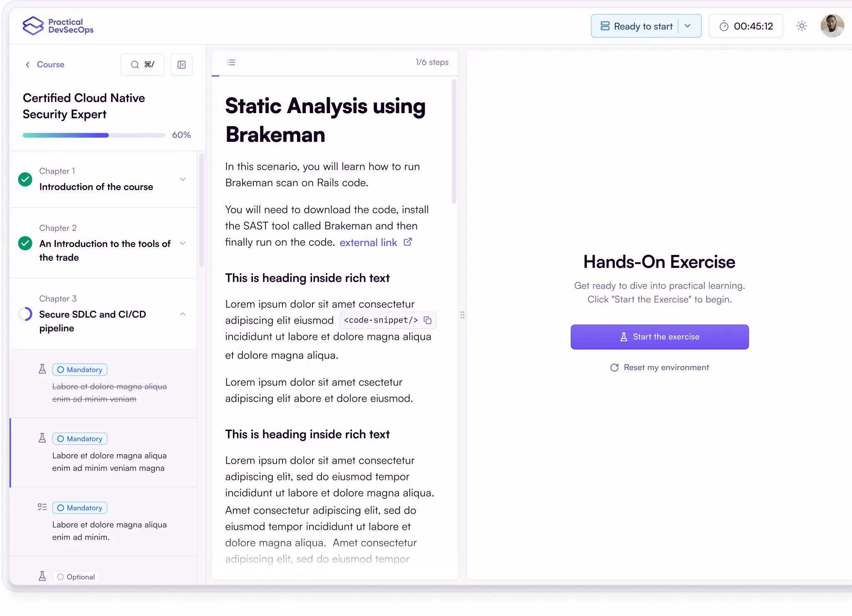Toggle light theme sun icon
The width and height of the screenshot is (852, 616).
tap(802, 26)
